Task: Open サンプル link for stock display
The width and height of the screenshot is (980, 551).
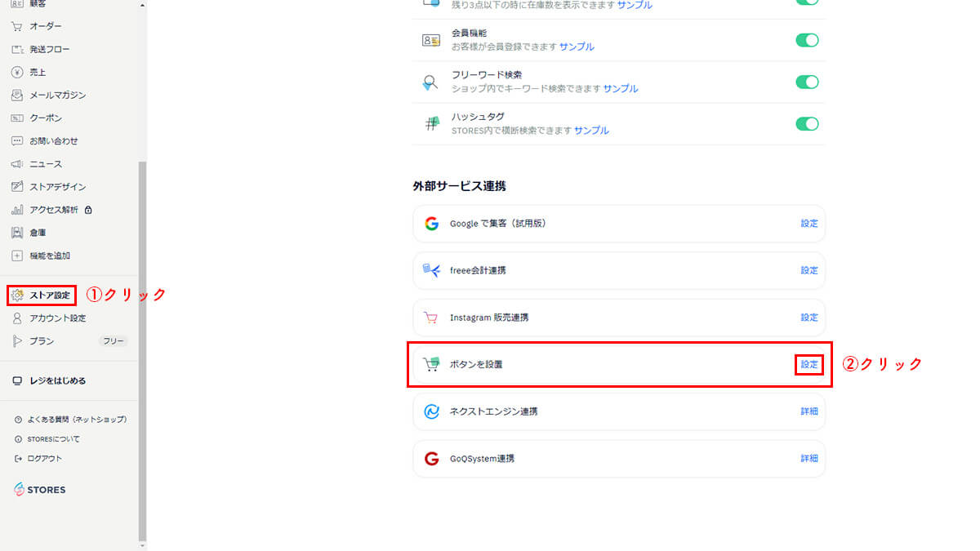Action: (635, 5)
